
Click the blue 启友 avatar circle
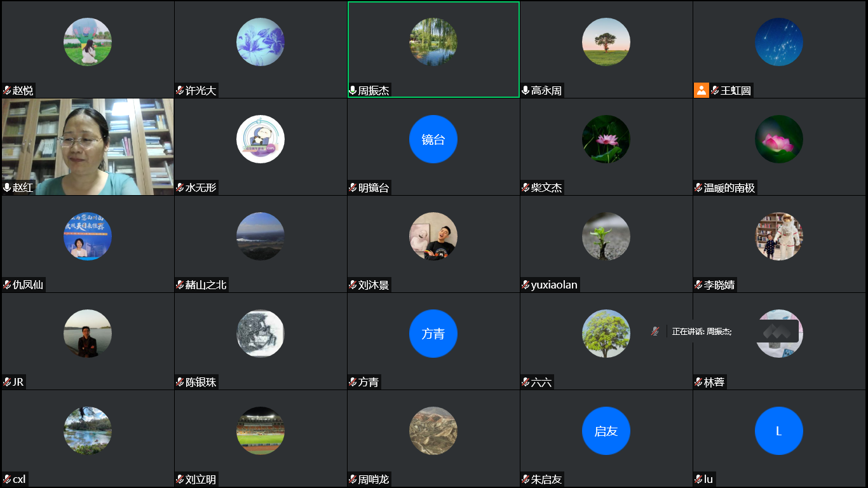(606, 431)
